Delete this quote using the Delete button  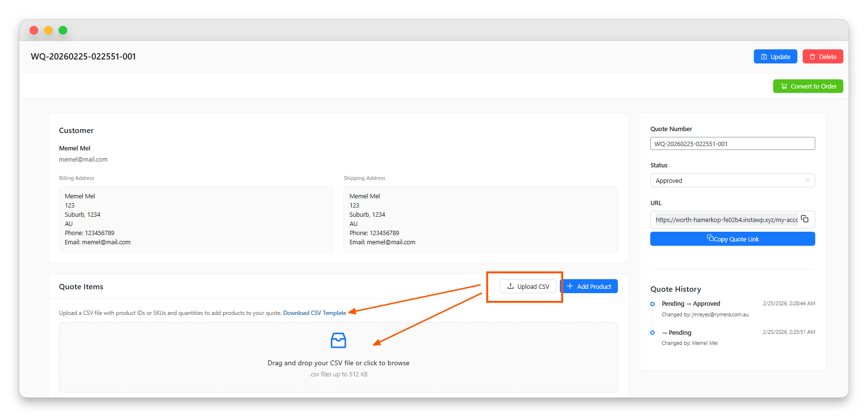[x=823, y=57]
